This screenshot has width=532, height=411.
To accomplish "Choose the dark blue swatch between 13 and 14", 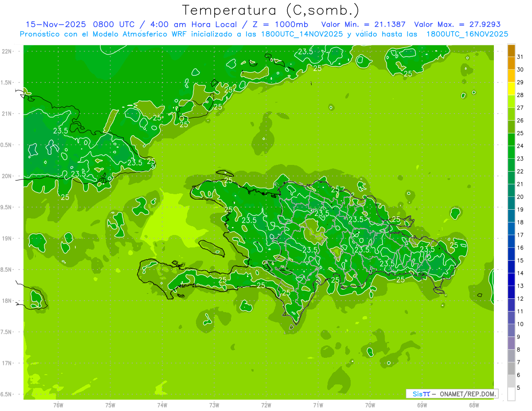I will point(511,280).
